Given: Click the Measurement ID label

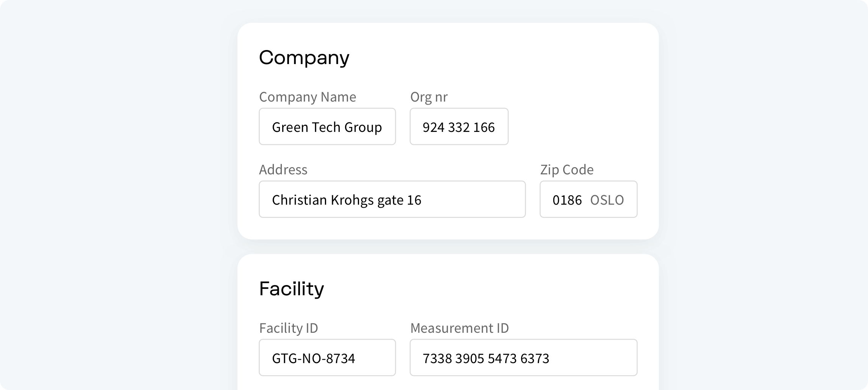Looking at the screenshot, I should coord(459,328).
